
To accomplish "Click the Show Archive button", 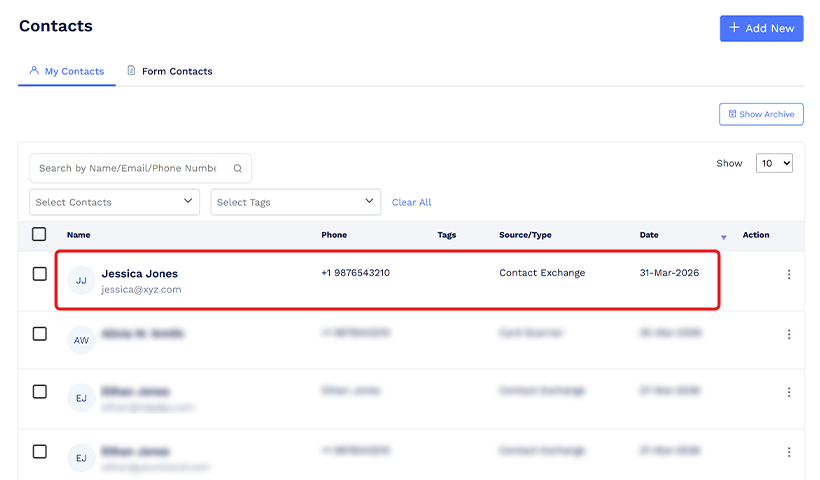I will point(761,114).
